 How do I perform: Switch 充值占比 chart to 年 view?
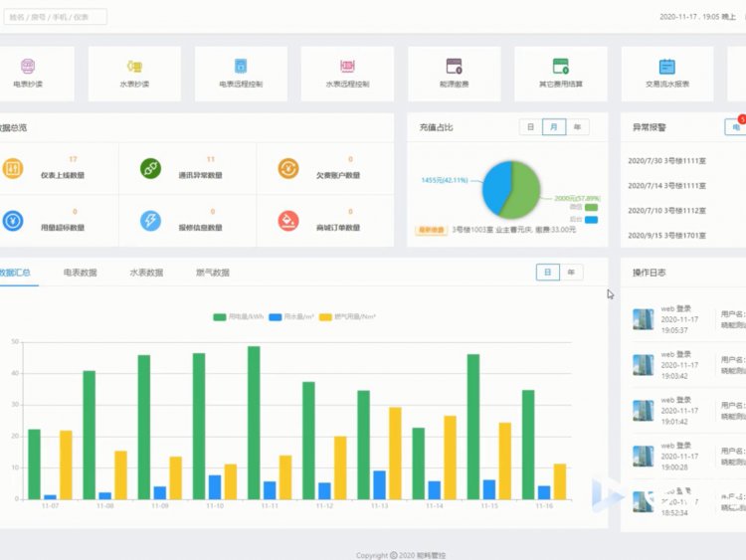pyautogui.click(x=577, y=127)
